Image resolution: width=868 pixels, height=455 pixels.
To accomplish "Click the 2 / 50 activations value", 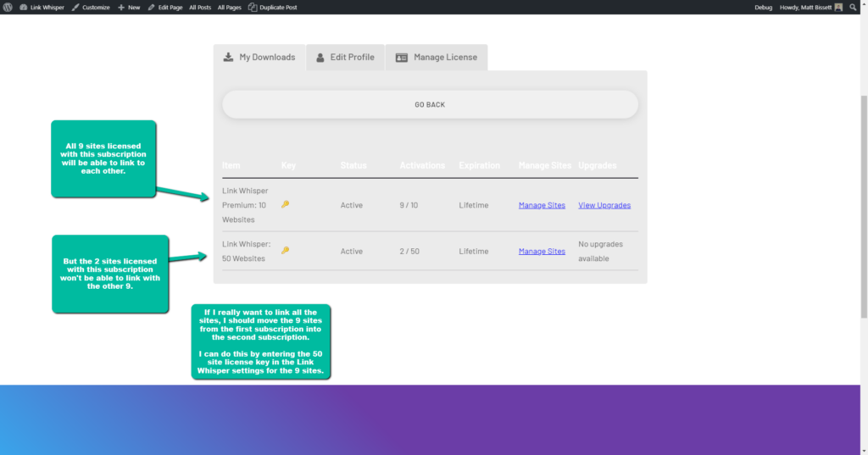I will (x=409, y=251).
